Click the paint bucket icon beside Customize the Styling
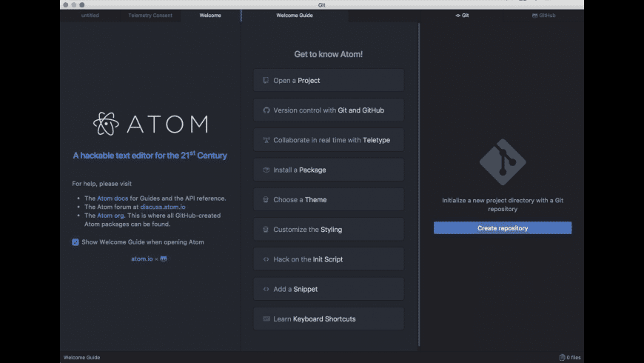Screen dimensions: 644x363 (266, 230)
